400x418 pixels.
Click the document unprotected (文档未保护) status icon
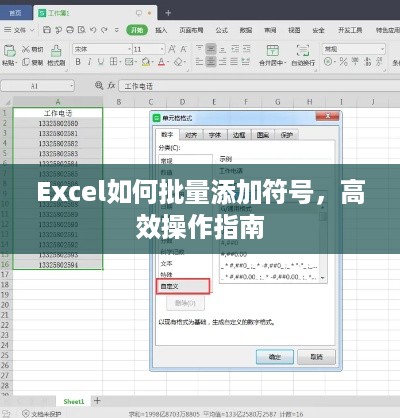coord(26,414)
